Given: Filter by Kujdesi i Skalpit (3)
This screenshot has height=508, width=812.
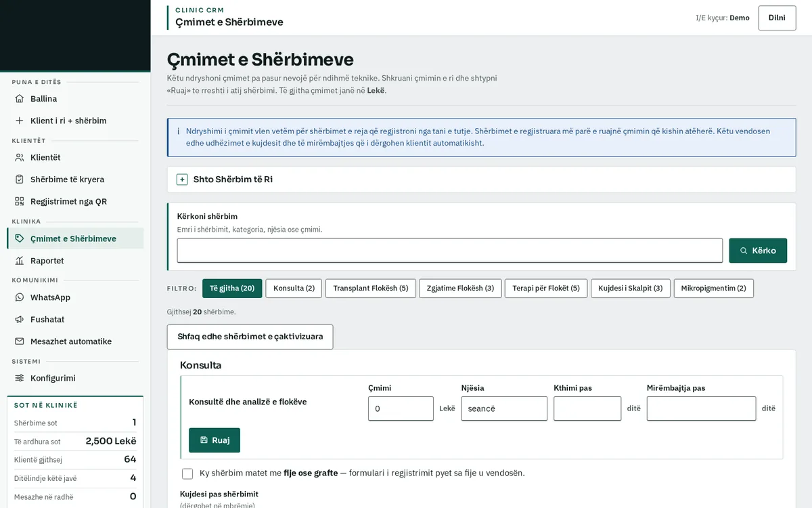Looking at the screenshot, I should [631, 289].
